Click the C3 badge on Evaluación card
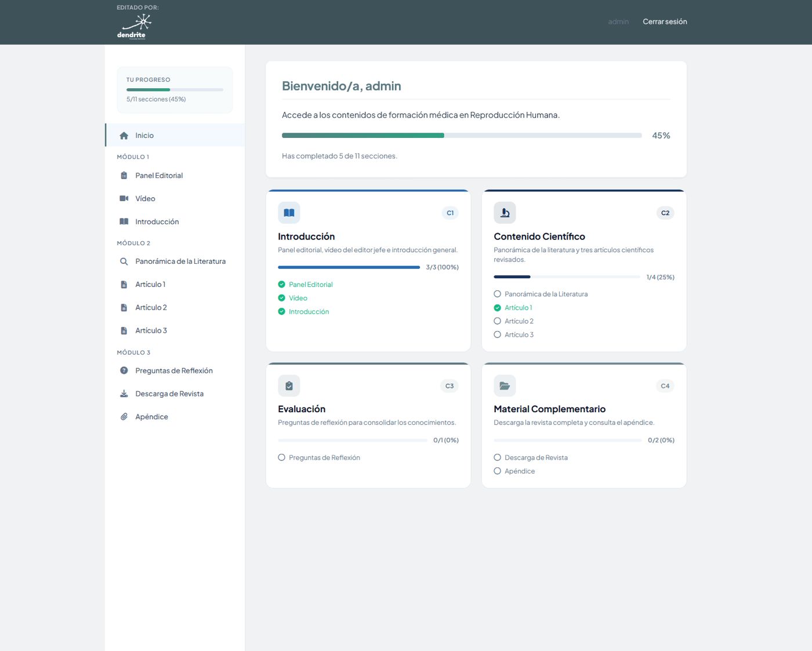This screenshot has height=651, width=812. (449, 385)
